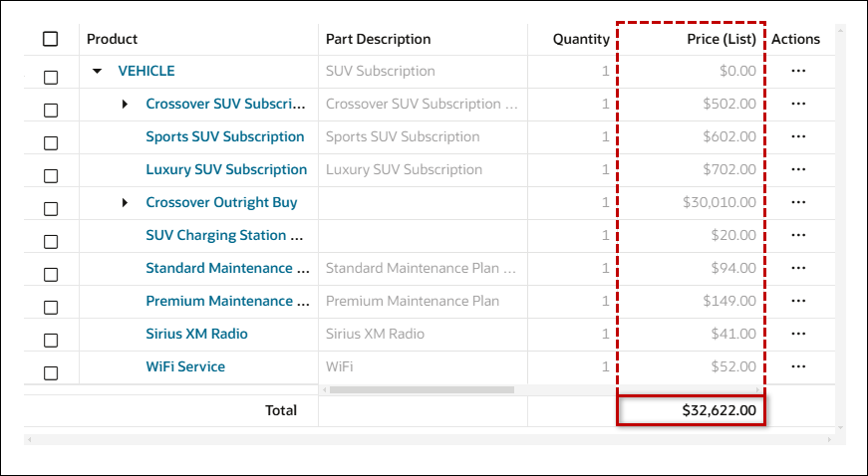Image resolution: width=868 pixels, height=476 pixels.
Task: Collapse the VEHICLE tree node
Action: pos(97,72)
